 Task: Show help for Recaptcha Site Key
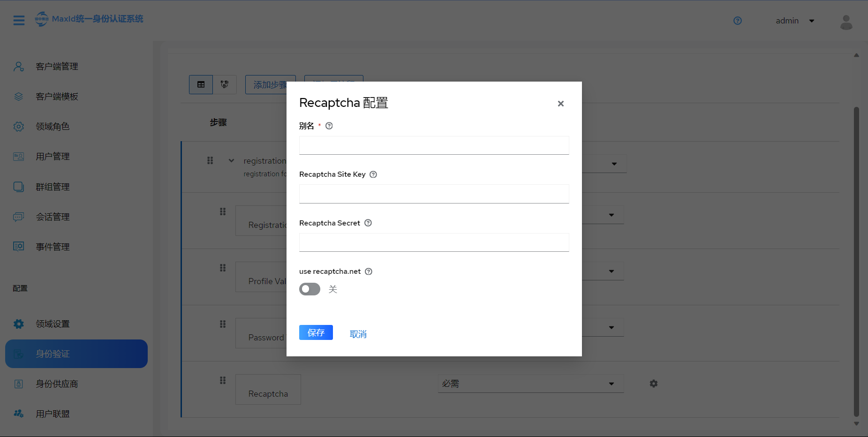(373, 174)
